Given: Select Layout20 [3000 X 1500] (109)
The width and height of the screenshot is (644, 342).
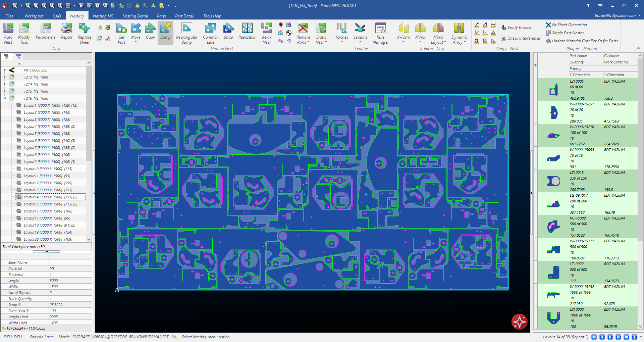Looking at the screenshot, I should pyautogui.click(x=48, y=239).
